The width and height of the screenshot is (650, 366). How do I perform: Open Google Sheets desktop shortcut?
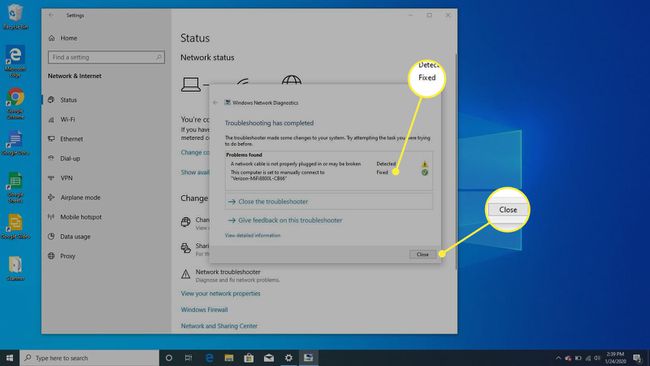(x=15, y=187)
